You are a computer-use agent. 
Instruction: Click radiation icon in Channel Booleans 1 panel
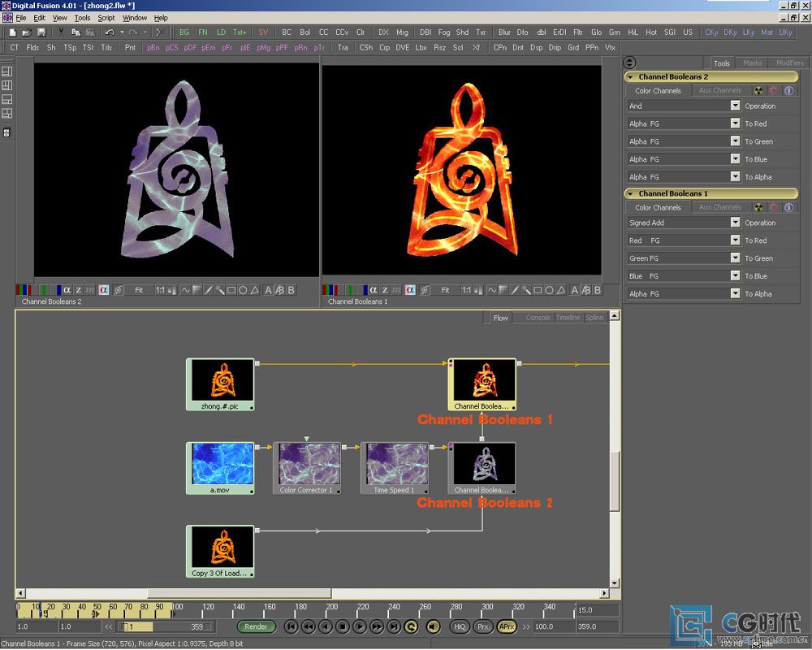tap(758, 207)
